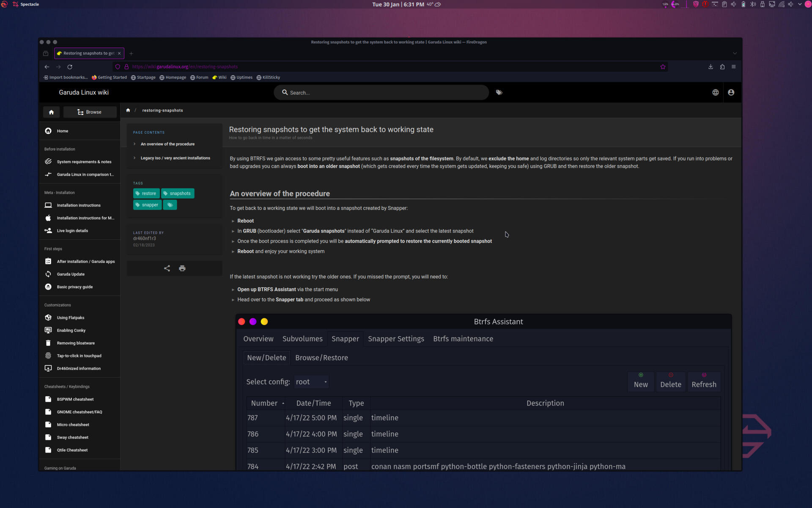Expand hidden system tray icons arrow
Screen dimensions: 812x508
click(800, 4)
